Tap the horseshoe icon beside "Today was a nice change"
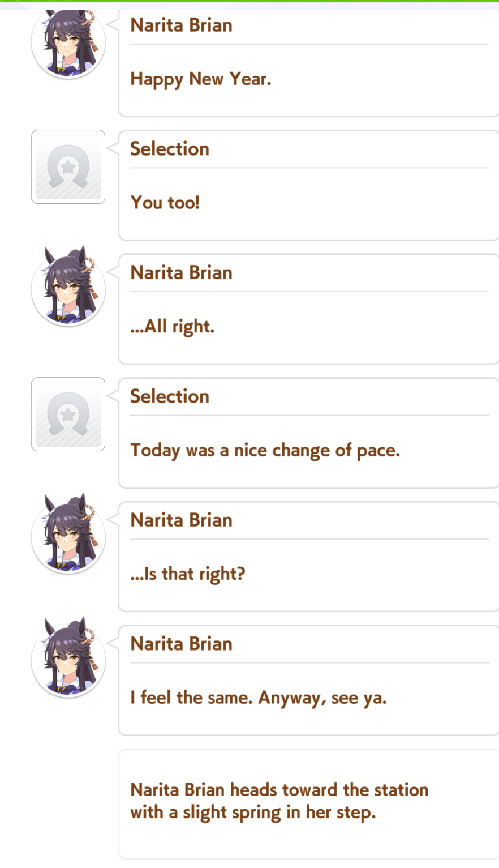The image size is (499, 868). [x=68, y=414]
